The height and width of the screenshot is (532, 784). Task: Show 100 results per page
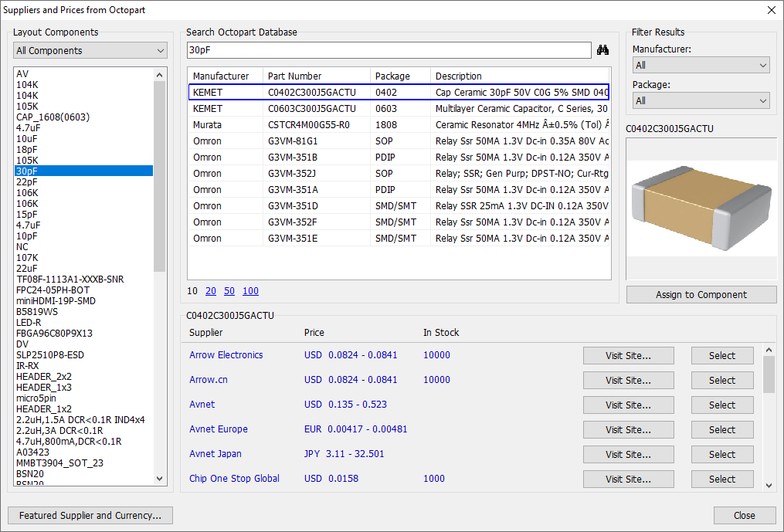tap(250, 291)
